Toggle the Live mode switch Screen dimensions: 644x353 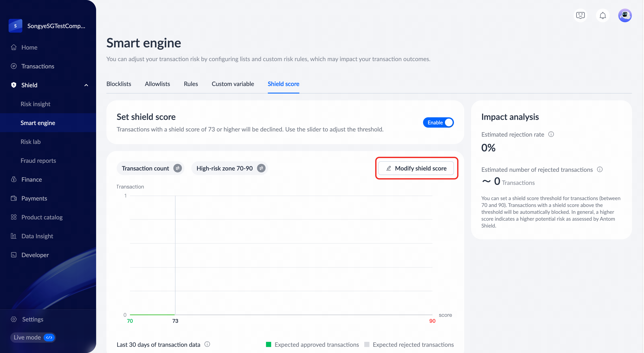tap(49, 337)
